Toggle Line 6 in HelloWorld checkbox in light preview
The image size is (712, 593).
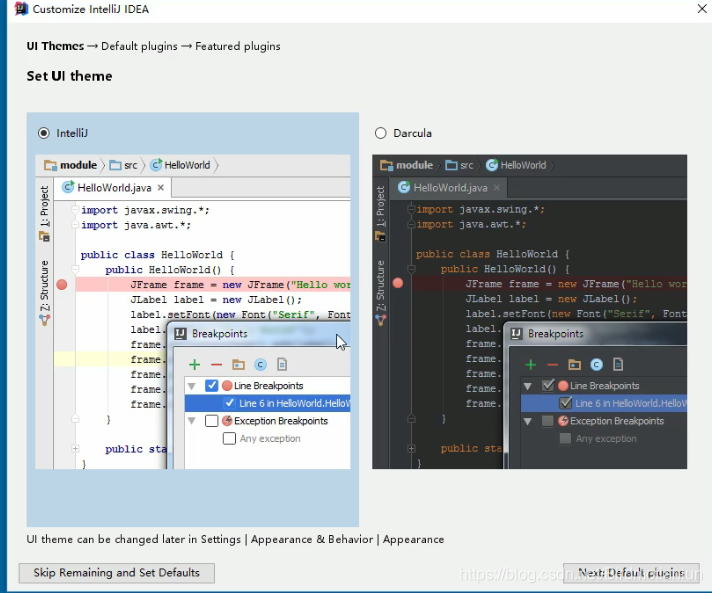pos(230,403)
